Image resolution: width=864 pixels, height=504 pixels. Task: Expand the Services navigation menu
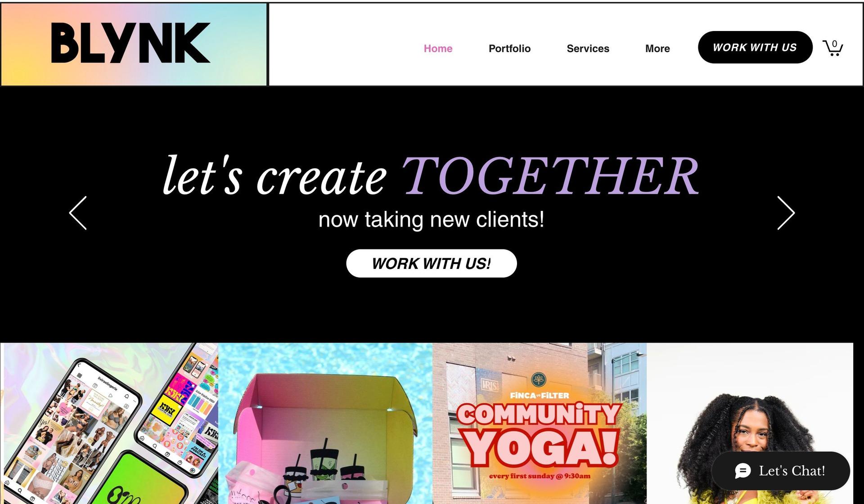coord(588,48)
